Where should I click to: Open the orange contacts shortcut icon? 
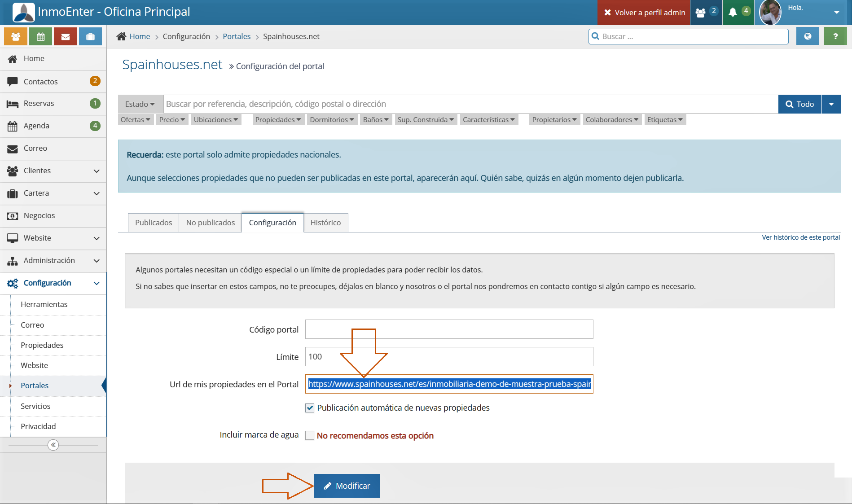[x=16, y=36]
